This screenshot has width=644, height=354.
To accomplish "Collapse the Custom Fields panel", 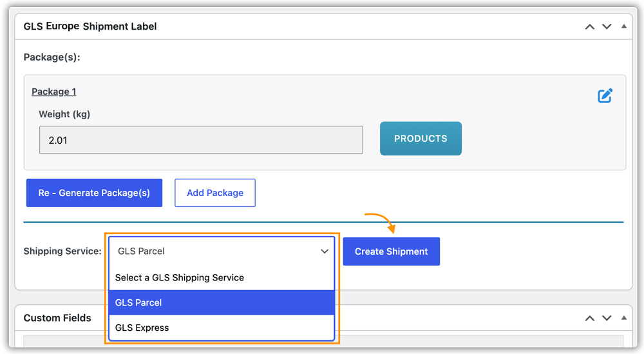I will 624,318.
